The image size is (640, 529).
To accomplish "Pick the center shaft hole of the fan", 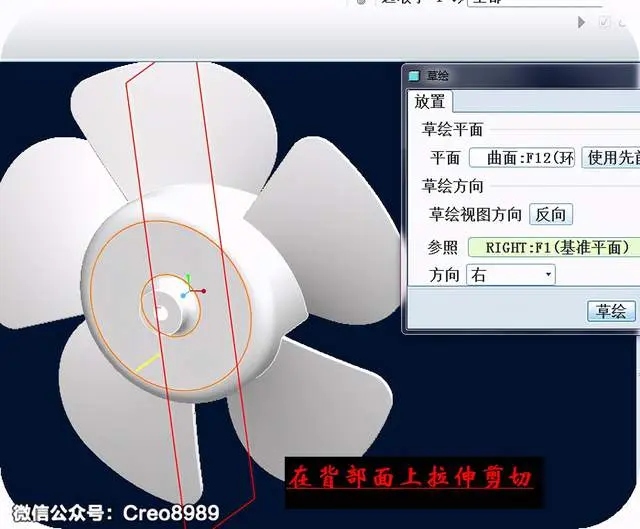I will coord(161,313).
